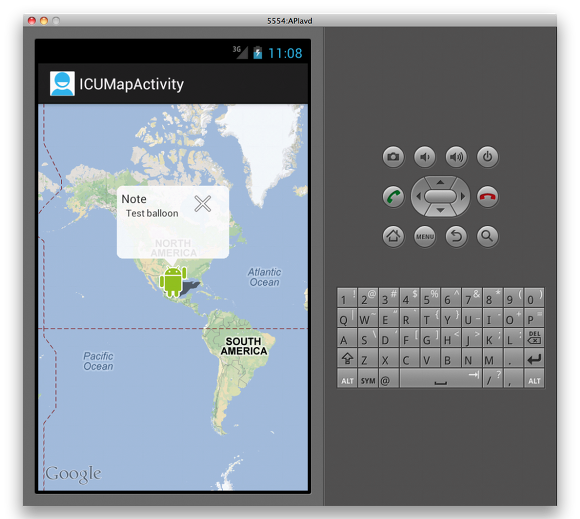Tap the 3G signal indicator
The image size is (580, 519).
coord(240,52)
